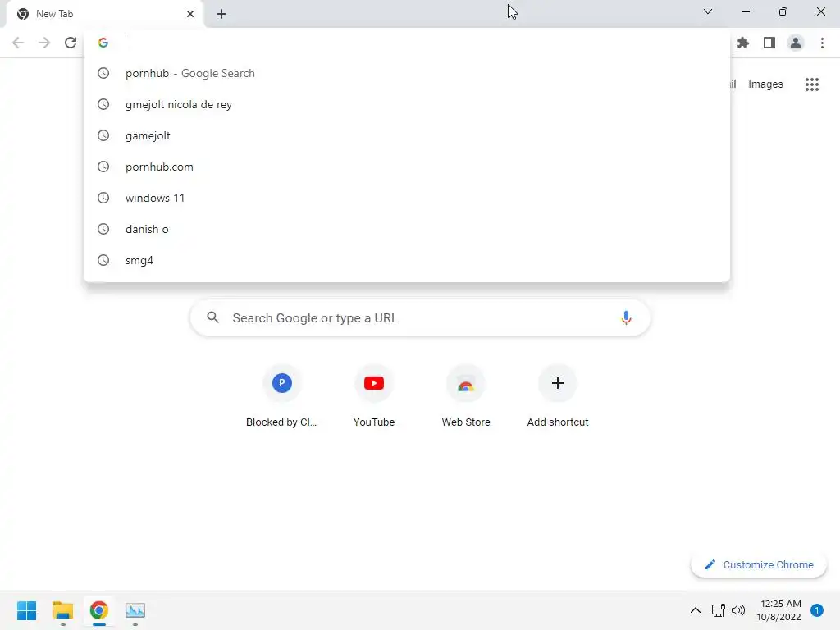
Task: Click the search magnifier in Google box
Action: point(212,317)
